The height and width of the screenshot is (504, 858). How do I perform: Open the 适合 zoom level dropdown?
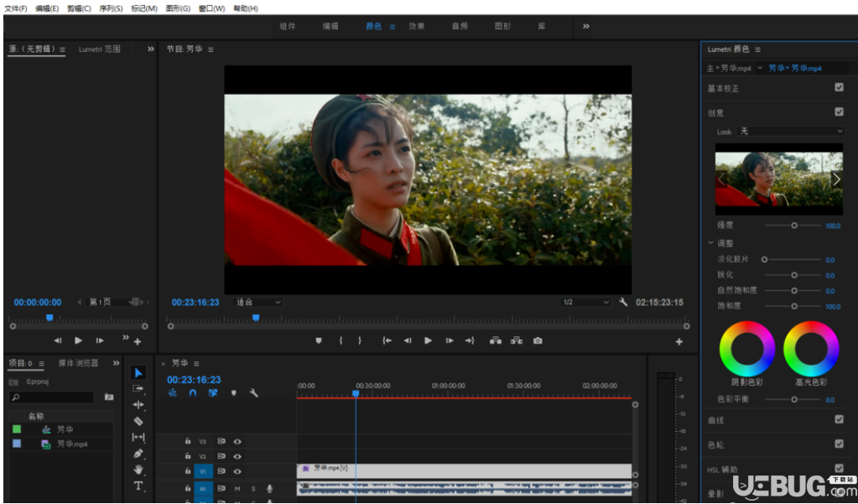257,302
